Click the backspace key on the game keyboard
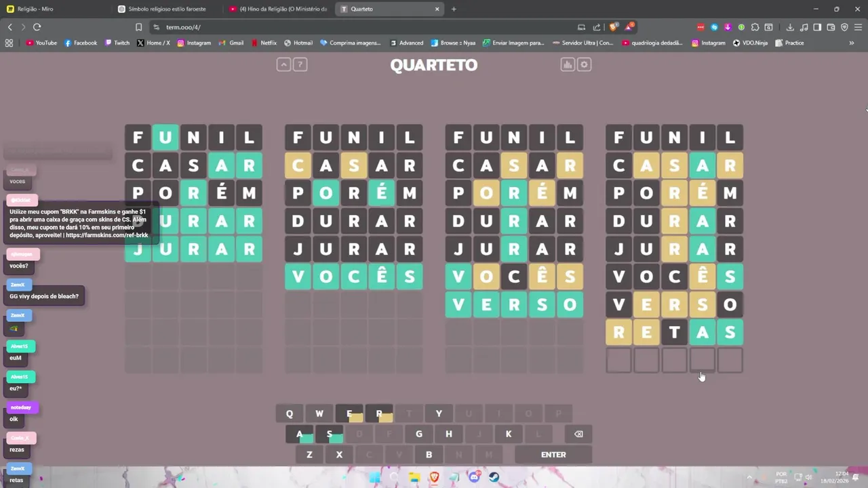 pos(578,434)
